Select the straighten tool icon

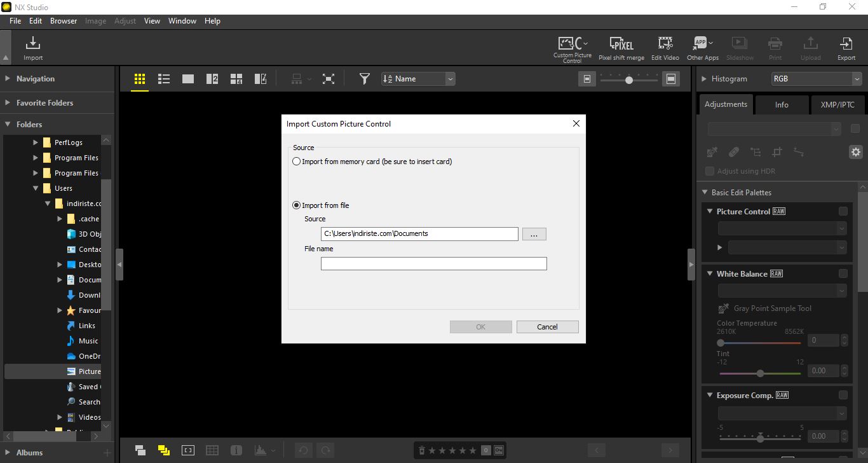pyautogui.click(x=799, y=152)
